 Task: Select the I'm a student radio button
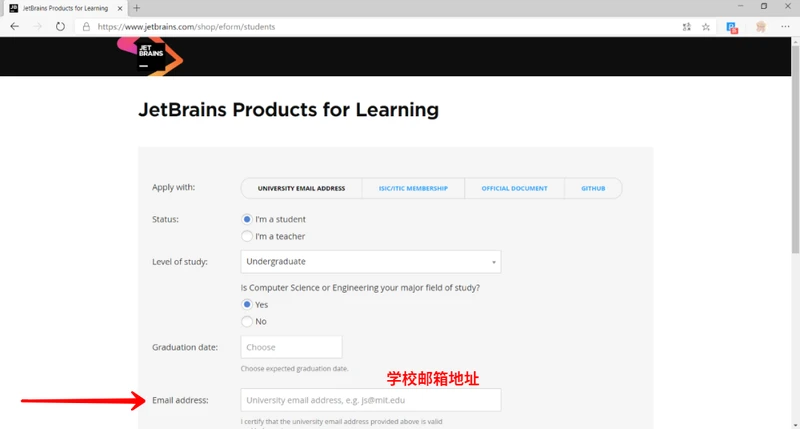(x=247, y=219)
